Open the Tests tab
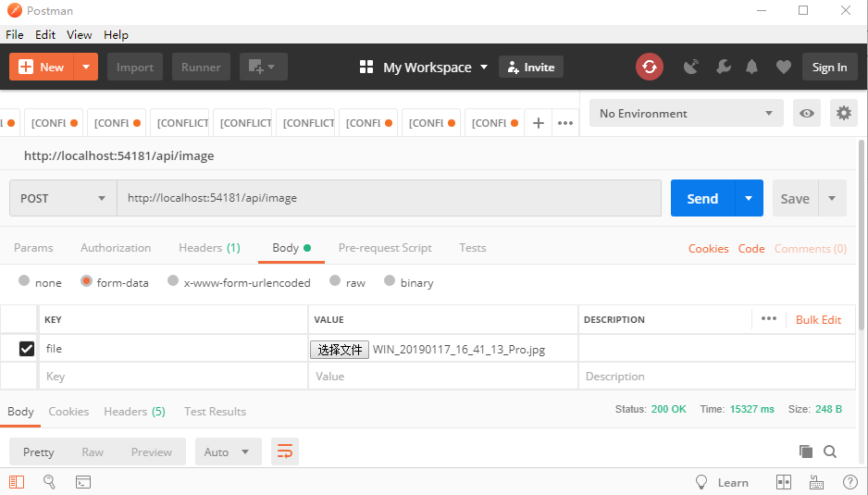This screenshot has width=868, height=495. pyautogui.click(x=472, y=248)
